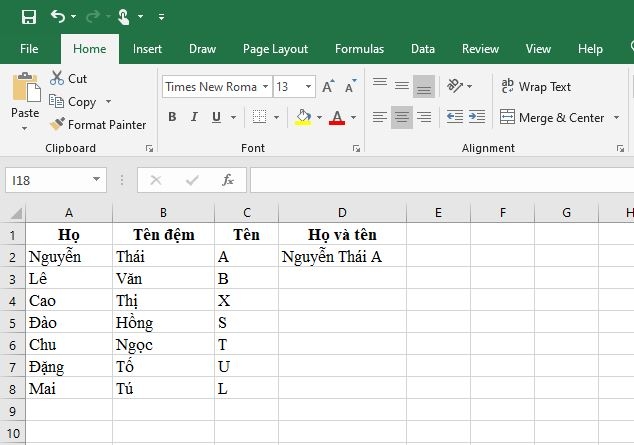
Task: Toggle Wrap Text
Action: pyautogui.click(x=536, y=86)
